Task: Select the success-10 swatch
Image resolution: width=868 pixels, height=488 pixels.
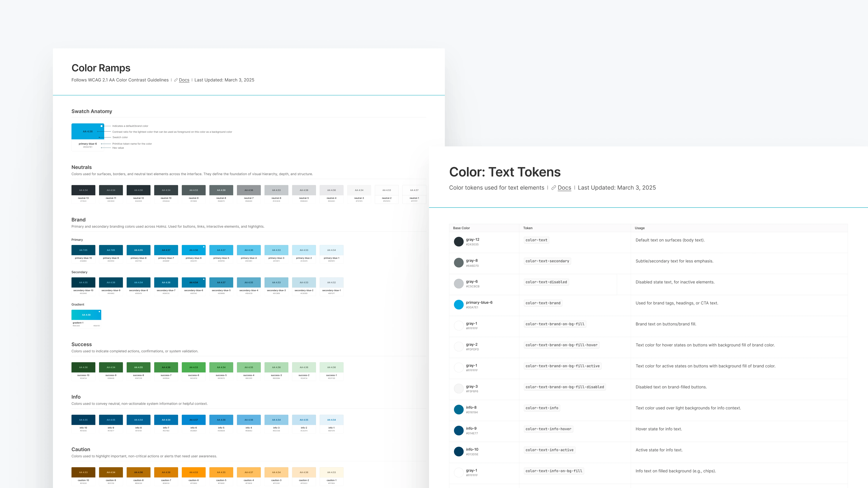Action: pyautogui.click(x=83, y=371)
